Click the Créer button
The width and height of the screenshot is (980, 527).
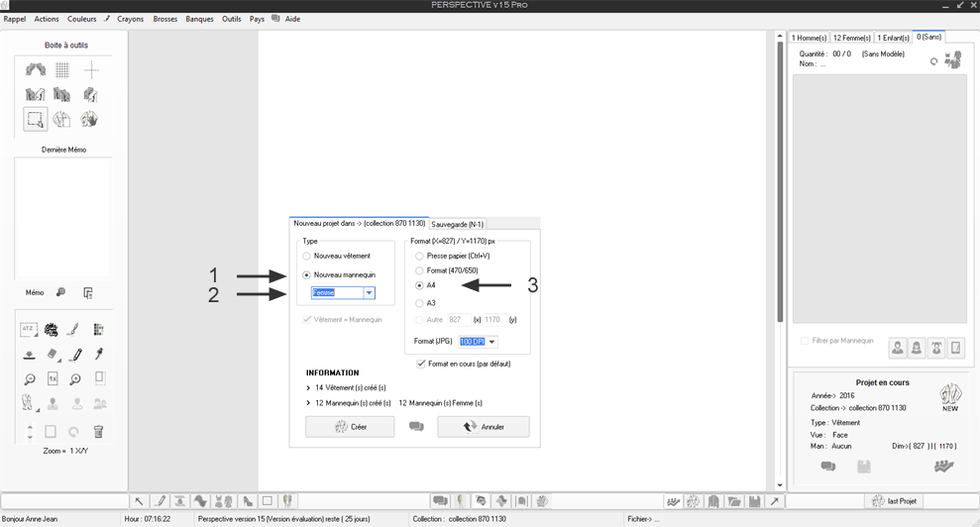(350, 427)
